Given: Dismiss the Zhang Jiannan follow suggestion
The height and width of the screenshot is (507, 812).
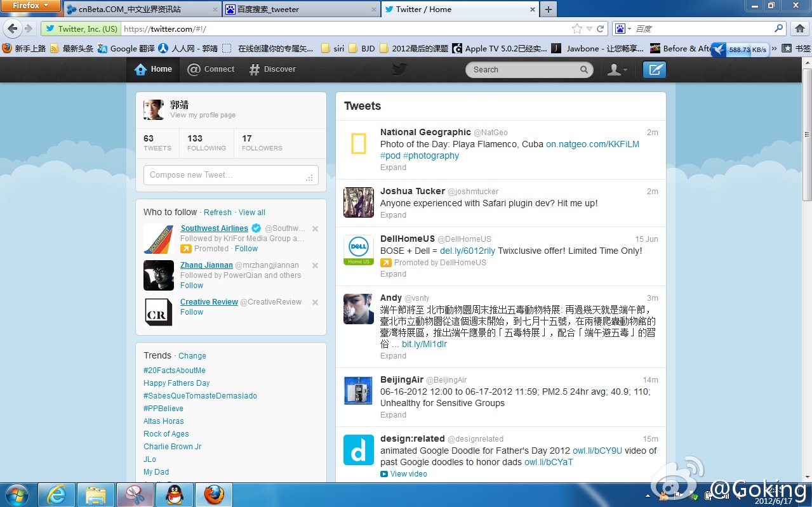Looking at the screenshot, I should pyautogui.click(x=315, y=265).
